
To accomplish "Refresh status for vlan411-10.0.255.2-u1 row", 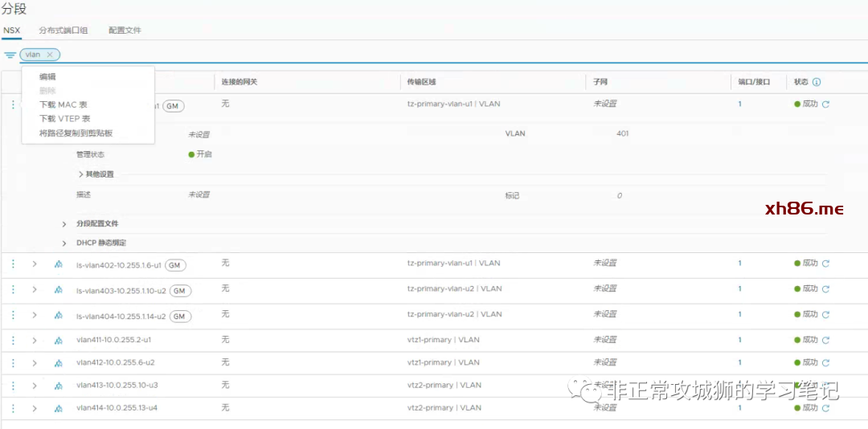I will 825,340.
